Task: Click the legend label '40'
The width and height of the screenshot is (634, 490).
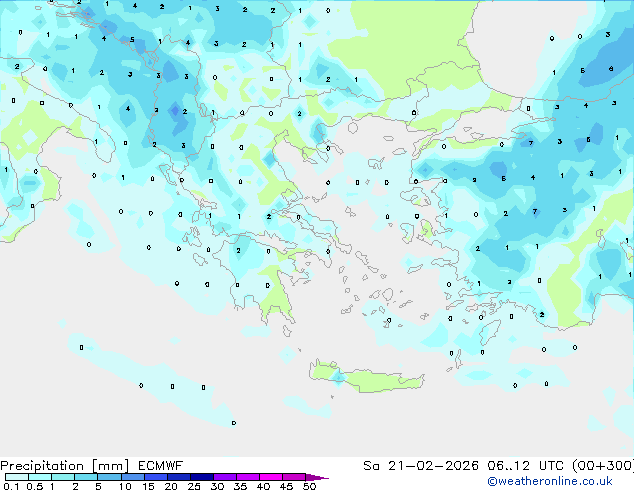Action: coord(263,486)
